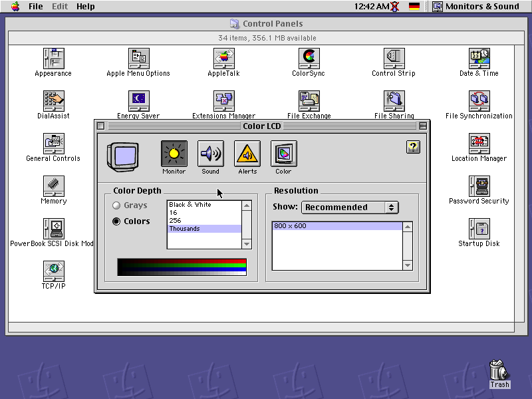Select the PowerBook SCSI Disk Mode icon
The width and height of the screenshot is (532, 399).
[54, 229]
